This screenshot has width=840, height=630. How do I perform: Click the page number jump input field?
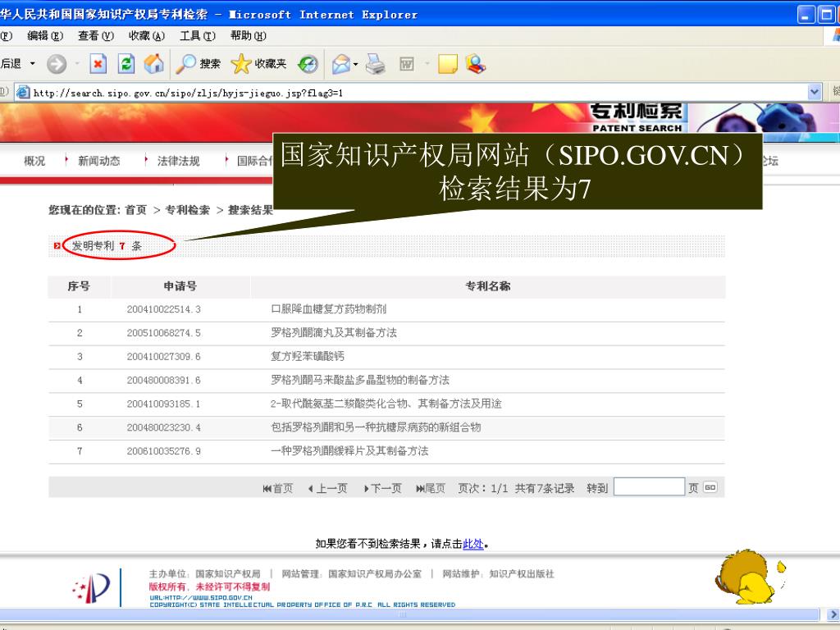click(650, 487)
